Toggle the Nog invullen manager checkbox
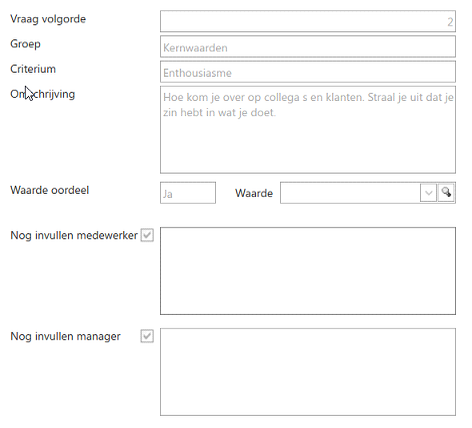The height and width of the screenshot is (428, 472). (x=147, y=336)
